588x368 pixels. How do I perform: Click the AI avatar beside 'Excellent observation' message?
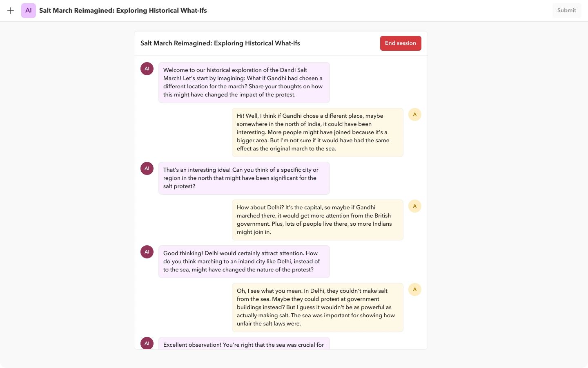147,343
